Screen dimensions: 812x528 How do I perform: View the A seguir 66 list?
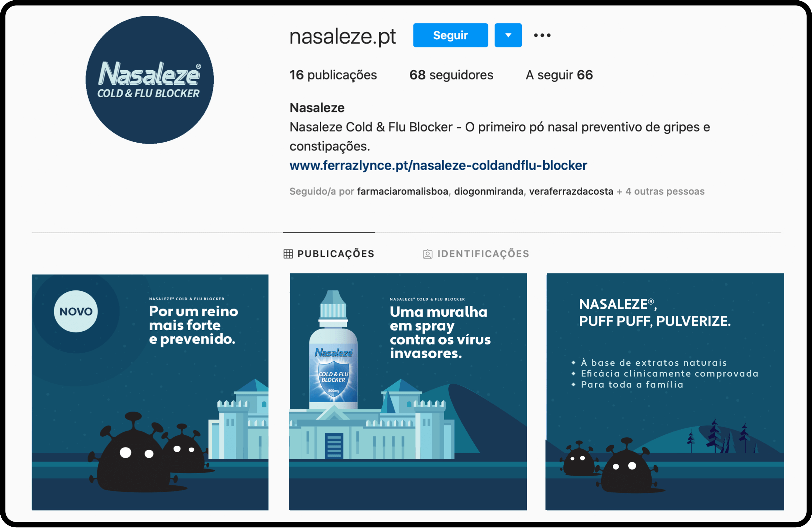559,75
